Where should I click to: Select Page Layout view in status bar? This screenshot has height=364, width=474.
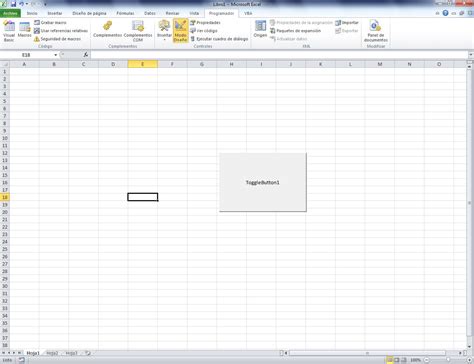[x=396, y=360]
